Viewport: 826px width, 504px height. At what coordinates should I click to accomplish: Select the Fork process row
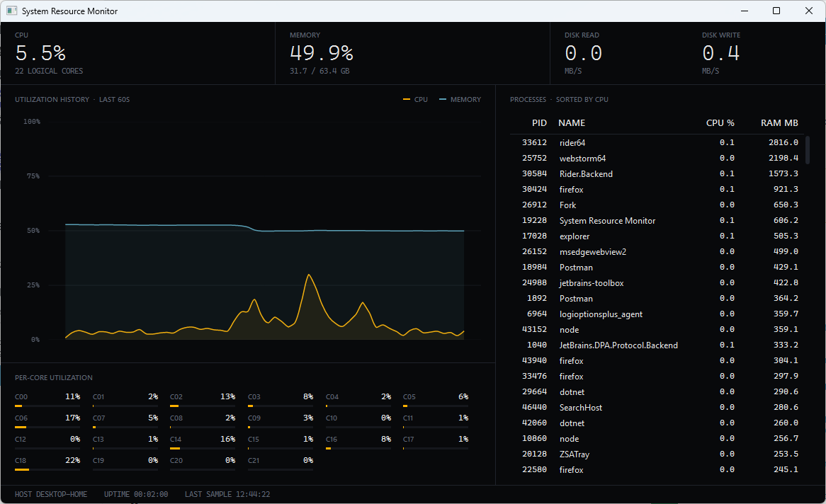(x=658, y=205)
